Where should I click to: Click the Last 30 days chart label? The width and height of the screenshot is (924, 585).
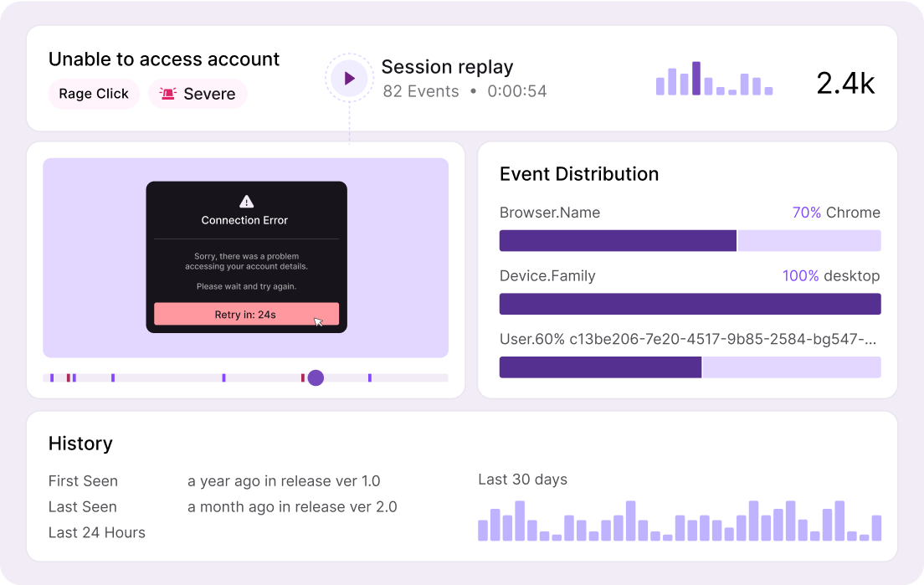pyautogui.click(x=522, y=480)
